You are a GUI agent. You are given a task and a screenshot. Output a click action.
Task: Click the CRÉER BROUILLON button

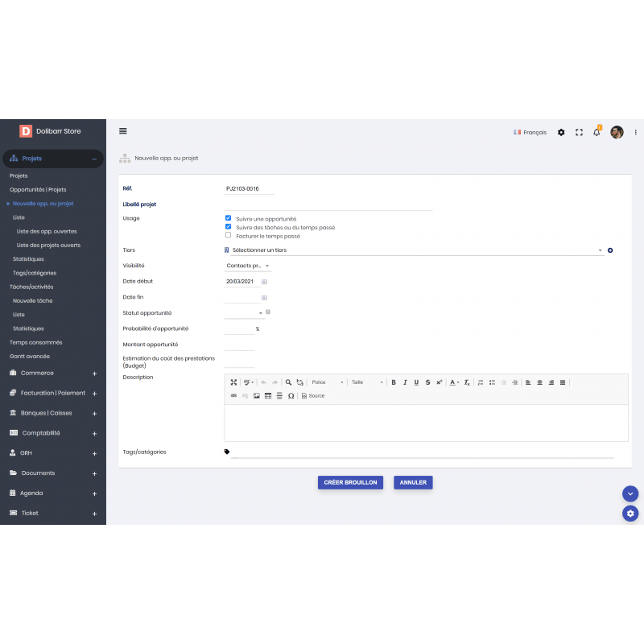tap(350, 482)
